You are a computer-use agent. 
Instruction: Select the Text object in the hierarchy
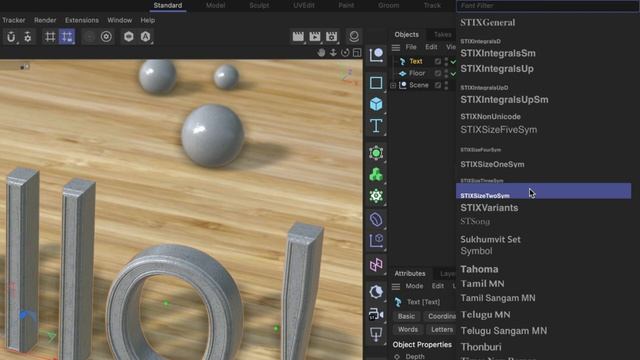[x=416, y=61]
